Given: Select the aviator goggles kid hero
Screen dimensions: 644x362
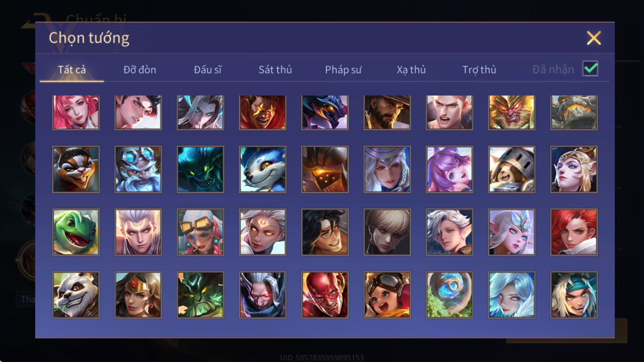Looking at the screenshot, I should (387, 295).
